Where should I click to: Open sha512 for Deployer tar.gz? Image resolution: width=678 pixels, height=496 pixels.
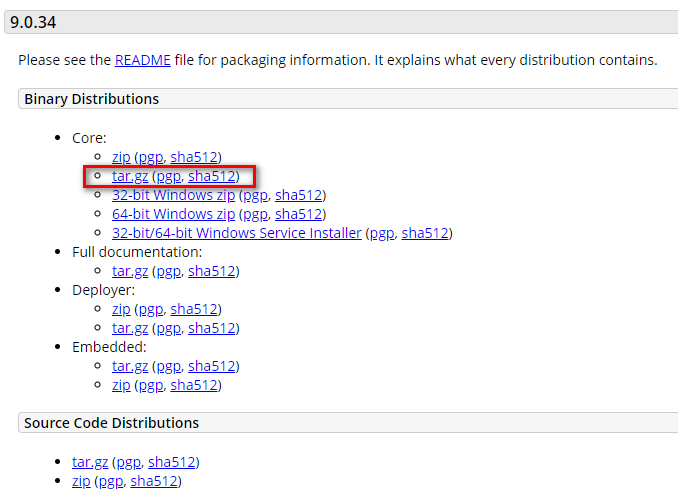coord(212,328)
